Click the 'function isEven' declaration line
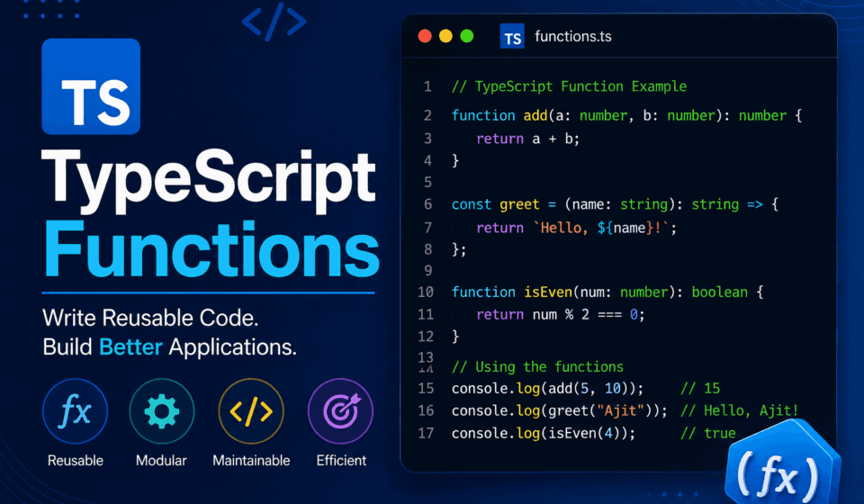Screen dimensions: 864x504 tap(607, 292)
